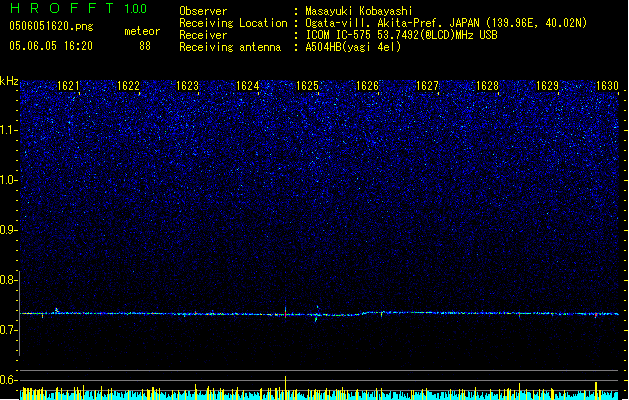Click the Ogata-vill. Akita-Pref. JAPAN location text
Screen dimensions: 629x400
[446, 23]
